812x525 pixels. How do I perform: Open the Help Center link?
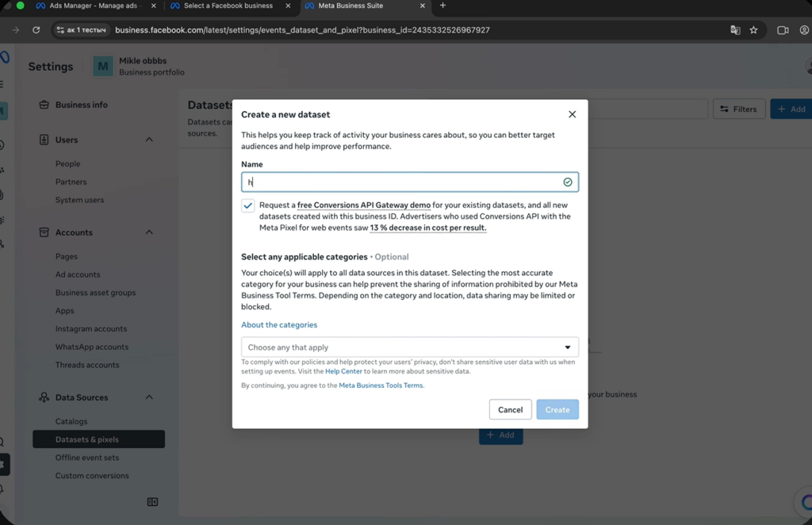[343, 371]
